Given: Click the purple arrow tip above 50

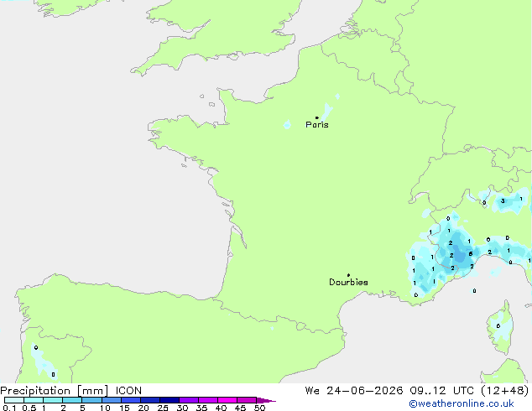Looking at the screenshot, I should click(x=266, y=401).
